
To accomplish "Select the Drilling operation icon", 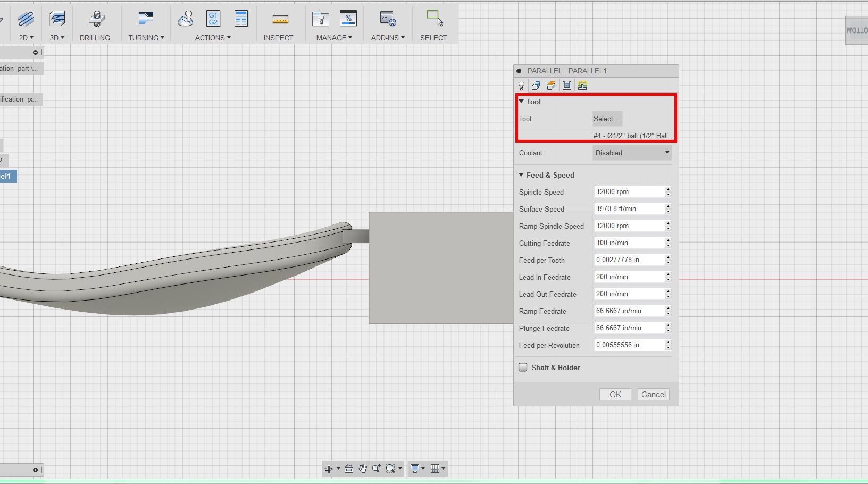I will pyautogui.click(x=96, y=19).
